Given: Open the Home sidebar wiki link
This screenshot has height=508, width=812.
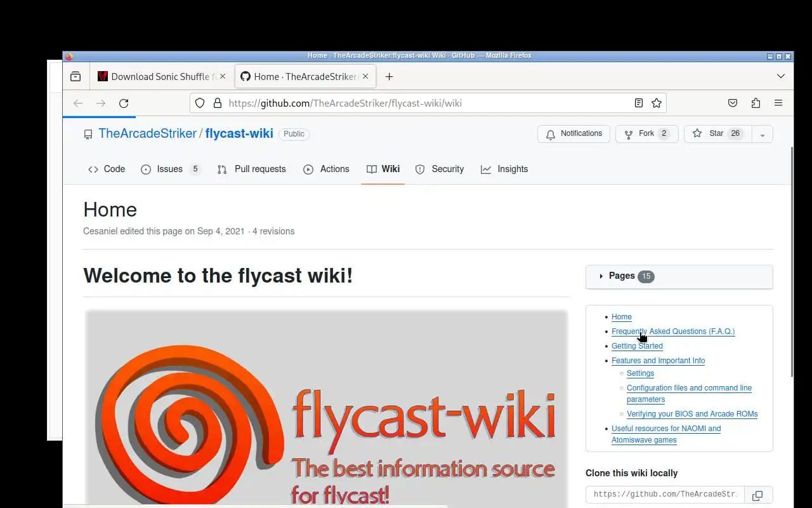Looking at the screenshot, I should [622, 317].
